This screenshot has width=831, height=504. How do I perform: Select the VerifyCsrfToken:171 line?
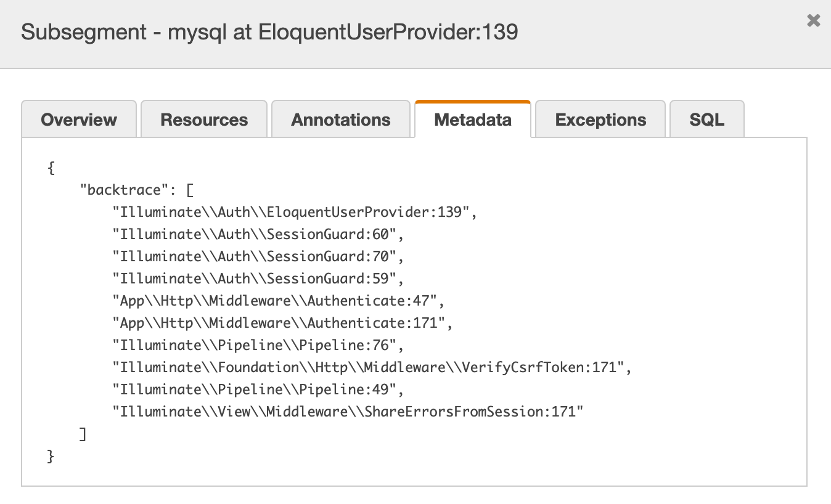pyautogui.click(x=372, y=367)
